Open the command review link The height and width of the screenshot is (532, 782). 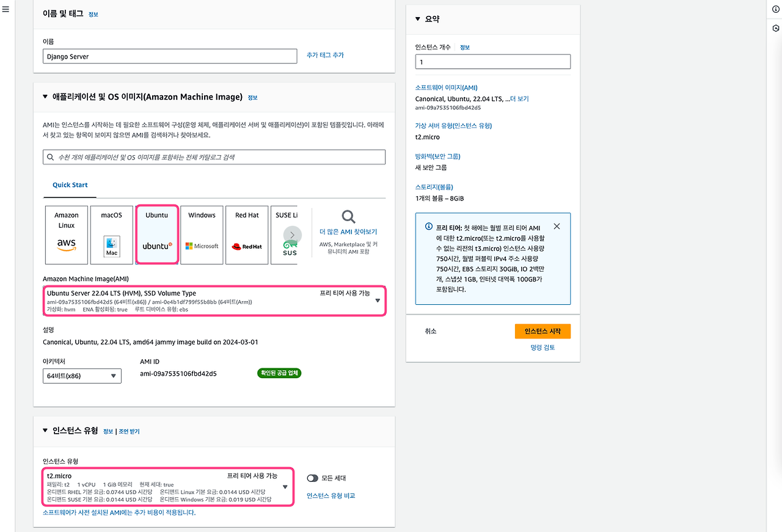point(543,348)
